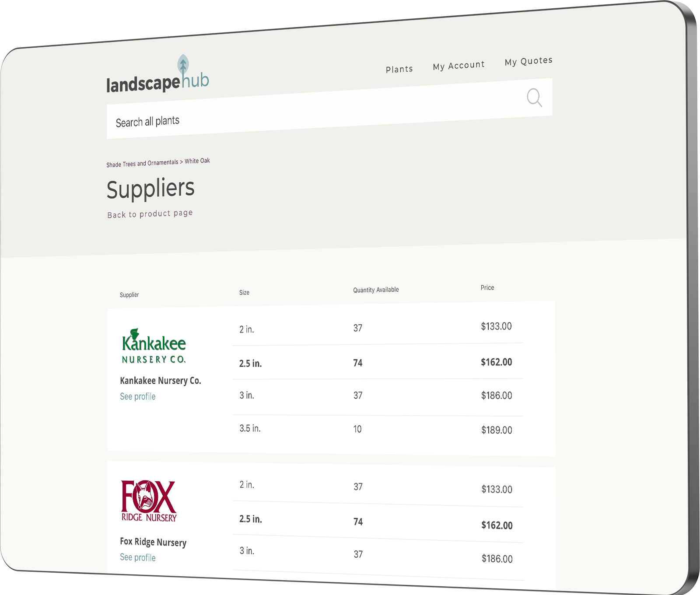Click the magnifying glass search icon
700x595 pixels.
tap(534, 98)
